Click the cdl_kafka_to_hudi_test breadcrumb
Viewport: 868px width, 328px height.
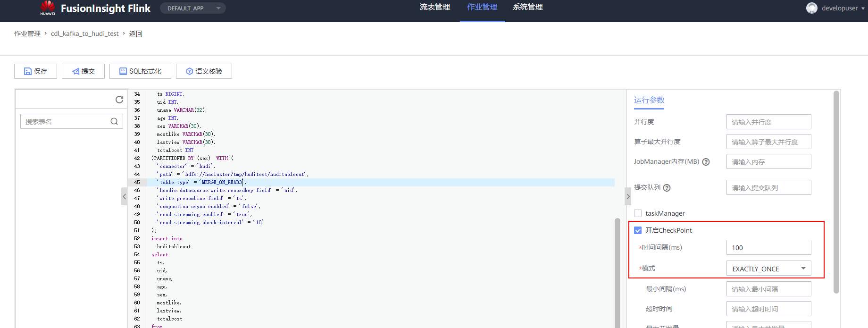[x=85, y=34]
